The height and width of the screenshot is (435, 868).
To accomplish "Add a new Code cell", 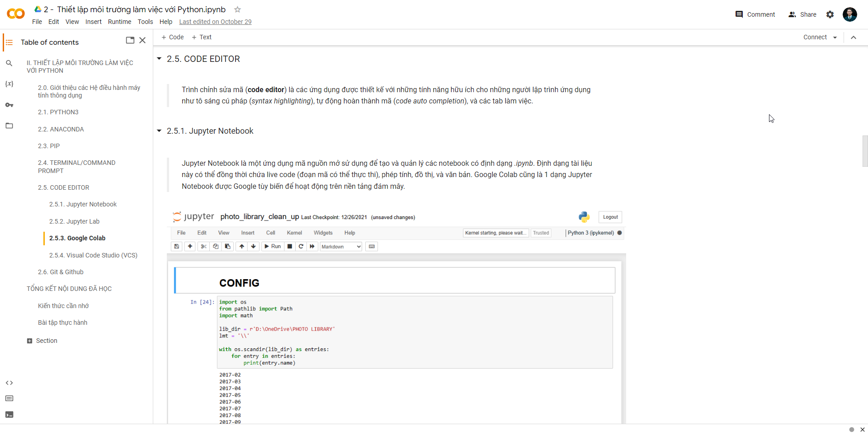I will tap(172, 37).
